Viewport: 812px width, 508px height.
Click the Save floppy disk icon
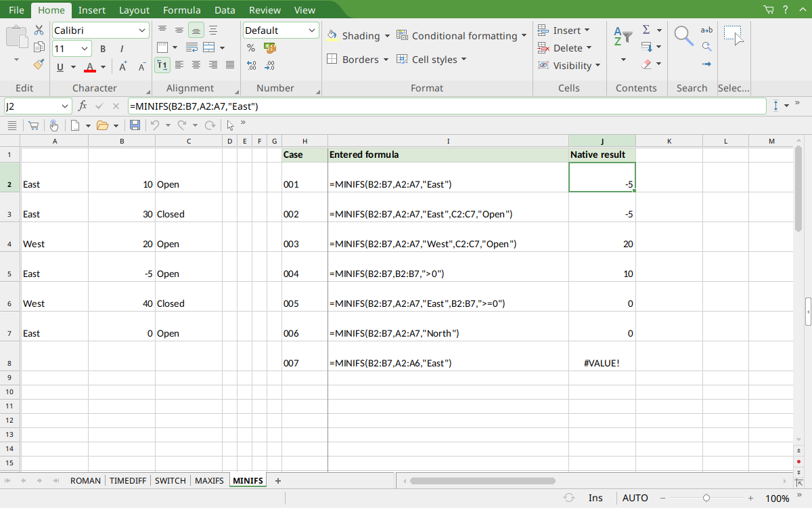pyautogui.click(x=135, y=125)
